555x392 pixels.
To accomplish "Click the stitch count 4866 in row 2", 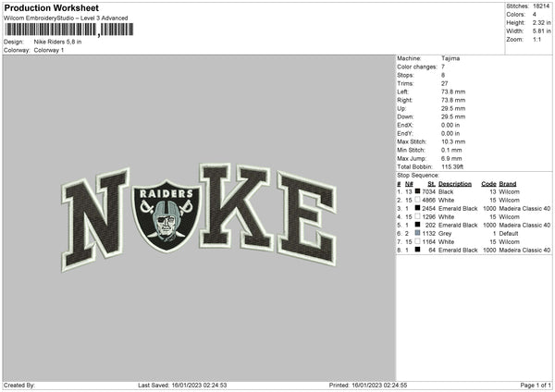I will [428, 201].
